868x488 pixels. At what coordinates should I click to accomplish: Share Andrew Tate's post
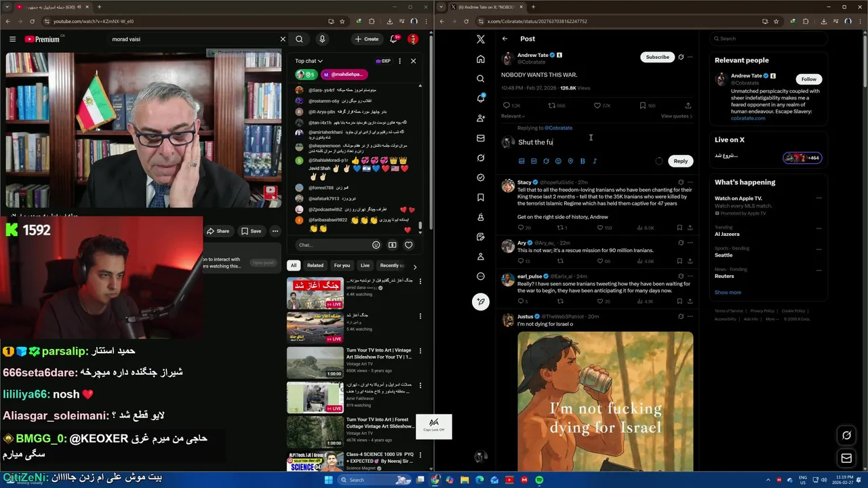pyautogui.click(x=688, y=106)
